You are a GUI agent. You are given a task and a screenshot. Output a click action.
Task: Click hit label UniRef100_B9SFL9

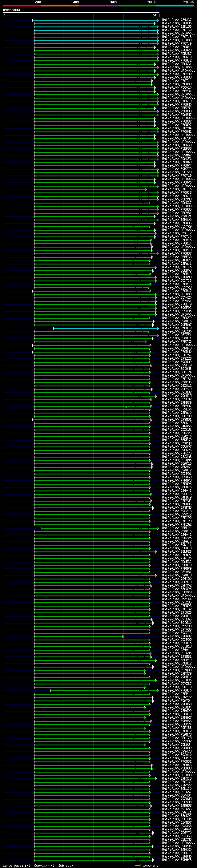click(177, 365)
